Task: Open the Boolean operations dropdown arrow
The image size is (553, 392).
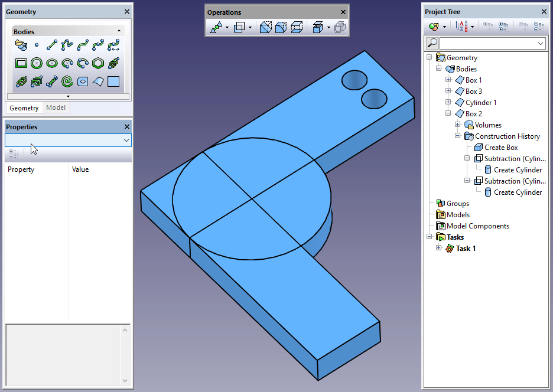Action: point(250,27)
